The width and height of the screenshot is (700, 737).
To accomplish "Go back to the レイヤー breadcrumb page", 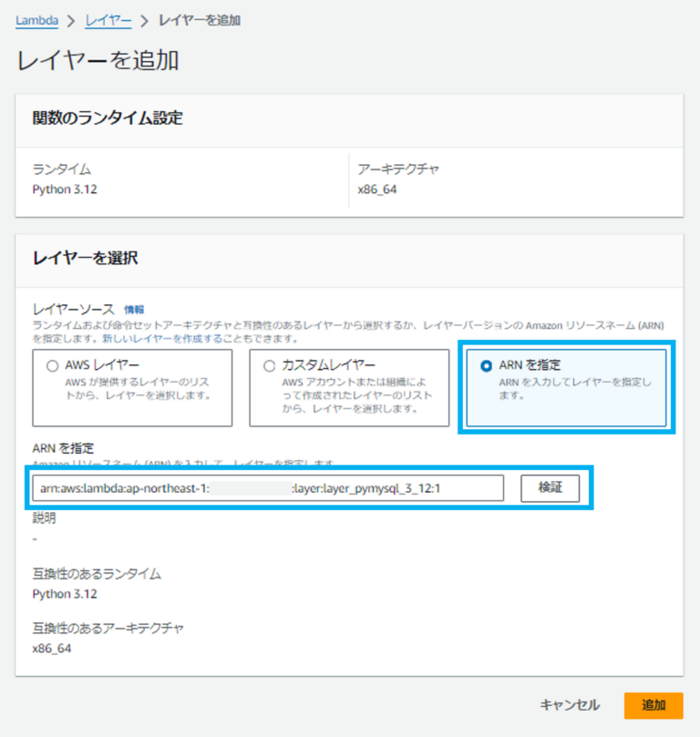I will [108, 19].
